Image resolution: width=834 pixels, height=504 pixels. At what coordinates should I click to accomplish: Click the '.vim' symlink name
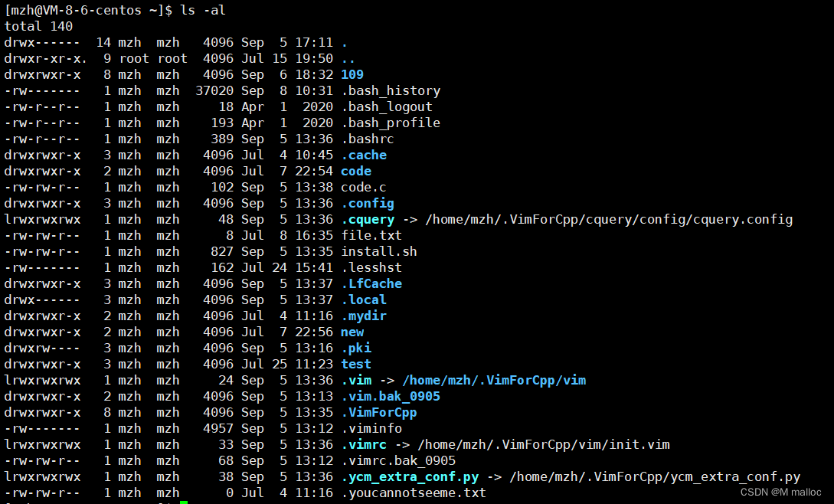click(x=356, y=380)
